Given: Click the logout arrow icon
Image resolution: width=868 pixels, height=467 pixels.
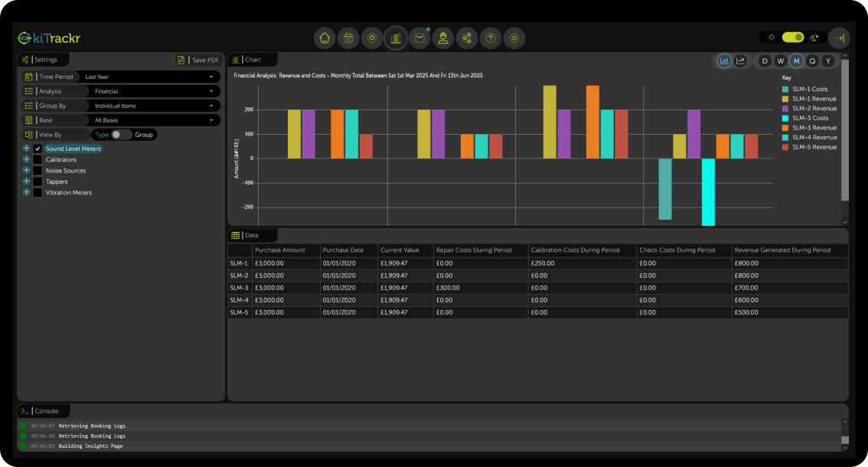Looking at the screenshot, I should [x=839, y=38].
